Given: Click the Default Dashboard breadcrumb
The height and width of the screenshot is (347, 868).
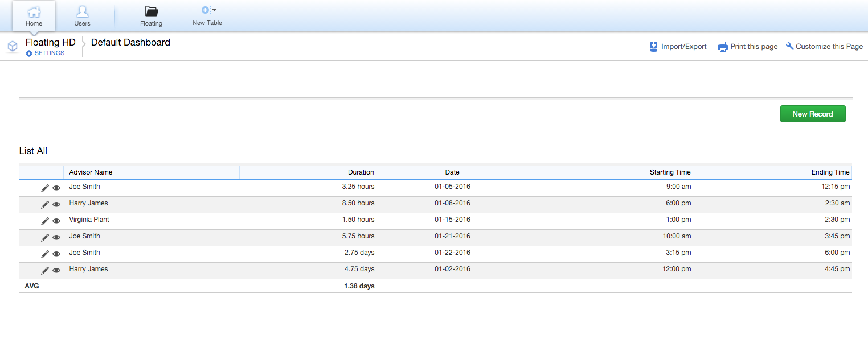Looking at the screenshot, I should point(130,42).
